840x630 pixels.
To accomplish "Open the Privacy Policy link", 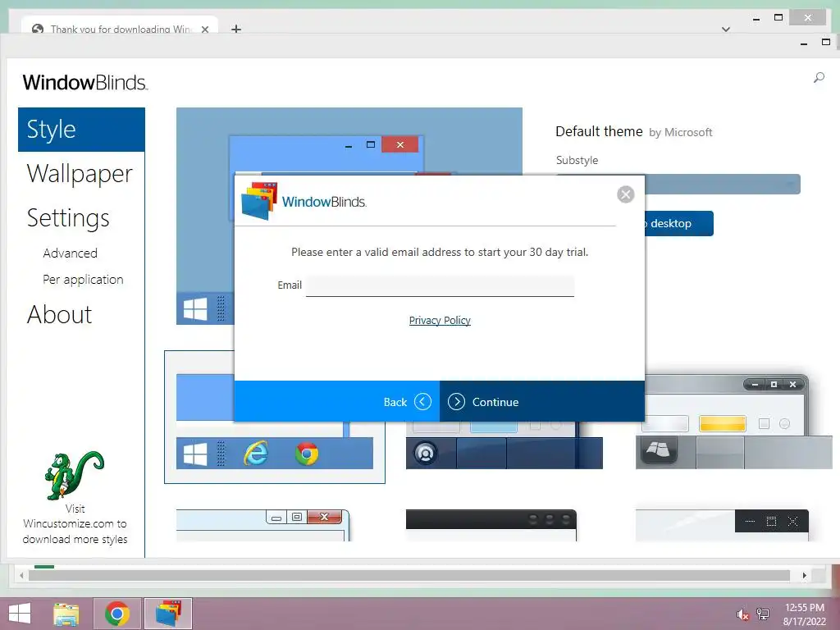I will pos(440,321).
